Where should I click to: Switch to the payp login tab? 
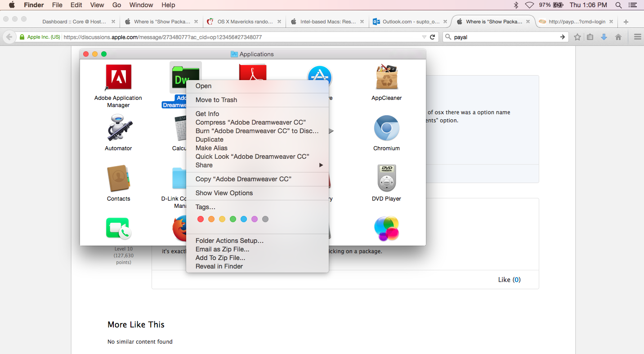(576, 22)
